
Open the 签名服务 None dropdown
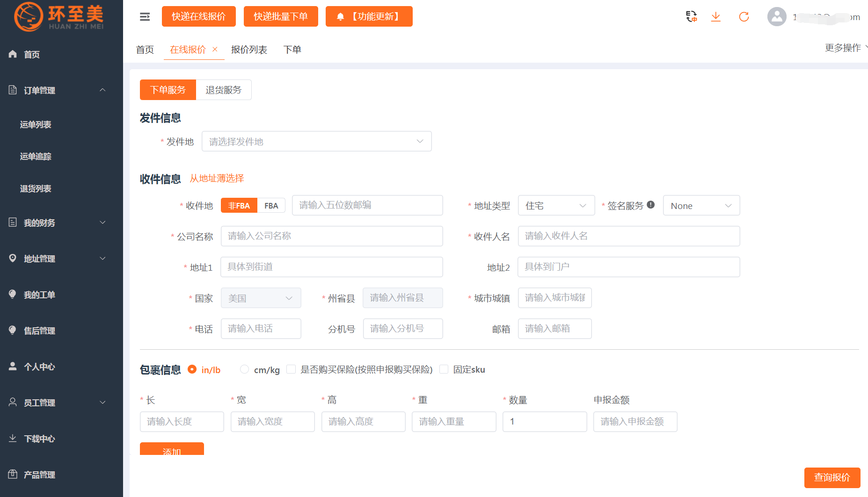pos(701,206)
